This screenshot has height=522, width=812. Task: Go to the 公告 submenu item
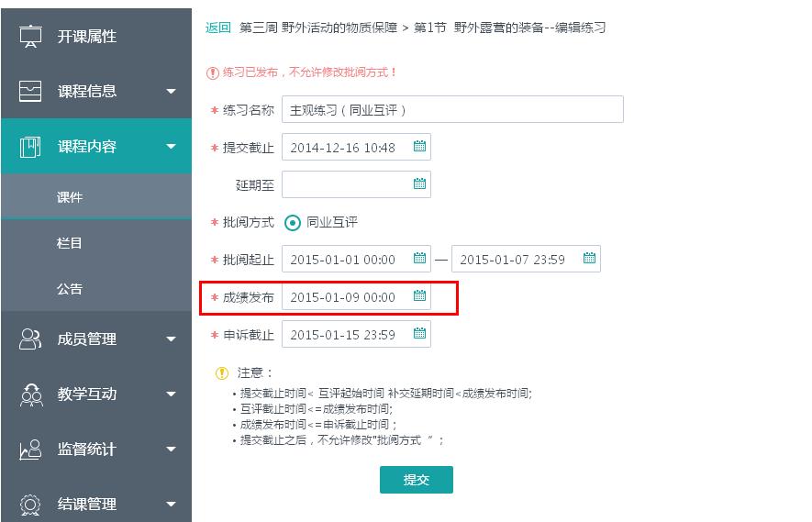pos(70,289)
